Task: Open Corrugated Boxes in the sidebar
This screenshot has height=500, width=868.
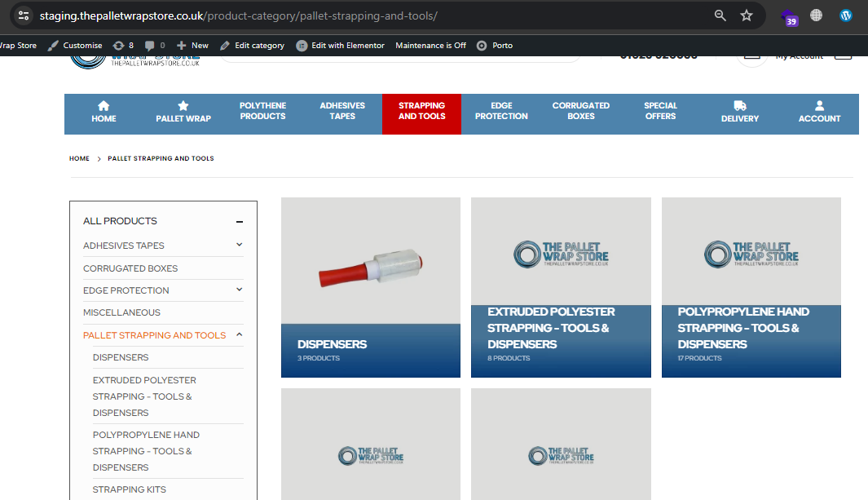Action: coord(130,268)
